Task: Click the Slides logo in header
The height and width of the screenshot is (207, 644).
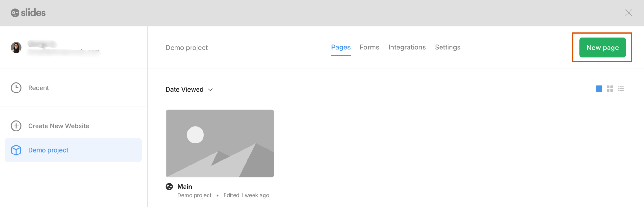Action: coord(28,13)
